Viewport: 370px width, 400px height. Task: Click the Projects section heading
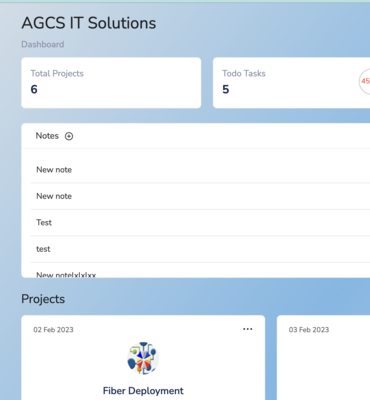click(x=43, y=299)
